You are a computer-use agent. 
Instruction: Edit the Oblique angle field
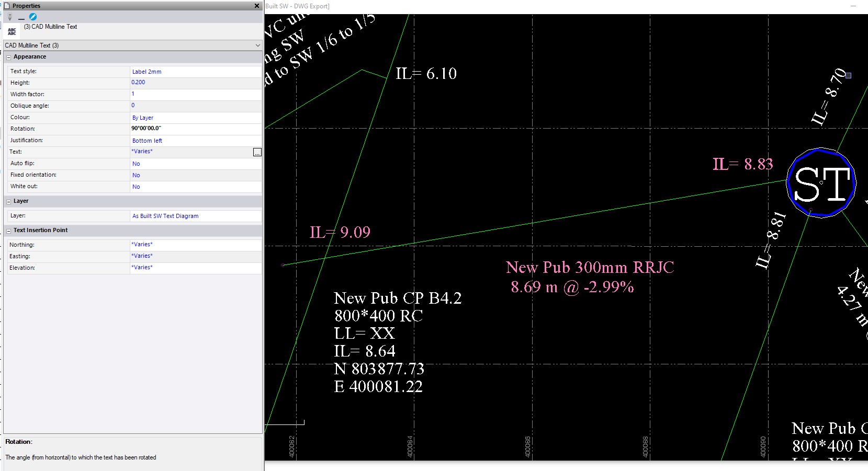196,106
